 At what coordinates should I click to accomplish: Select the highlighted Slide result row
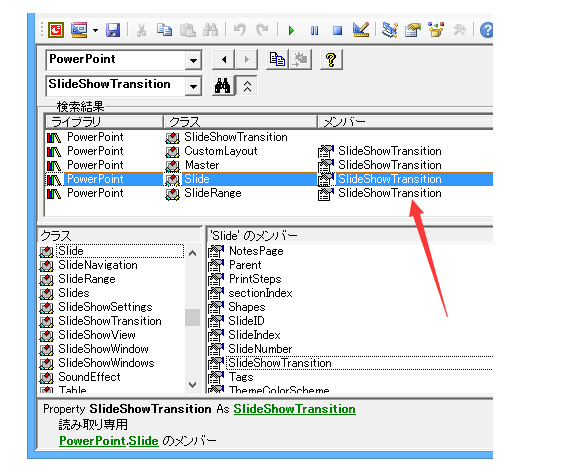269,179
